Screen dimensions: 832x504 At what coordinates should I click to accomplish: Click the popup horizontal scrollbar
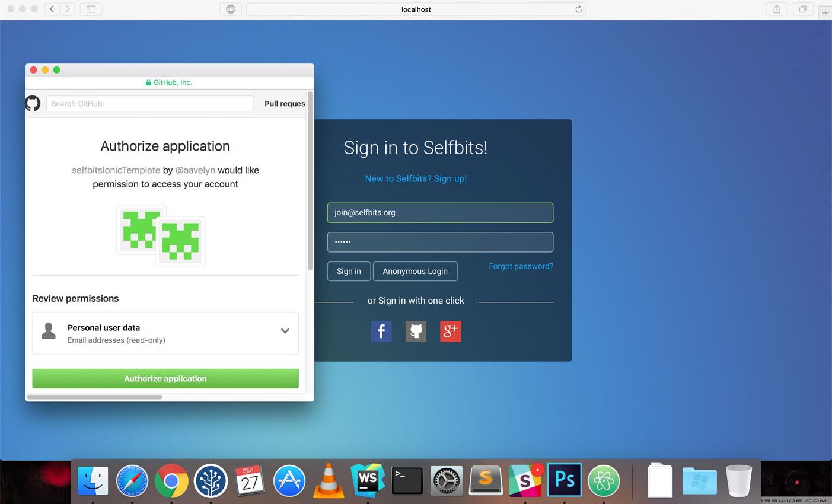pyautogui.click(x=95, y=397)
